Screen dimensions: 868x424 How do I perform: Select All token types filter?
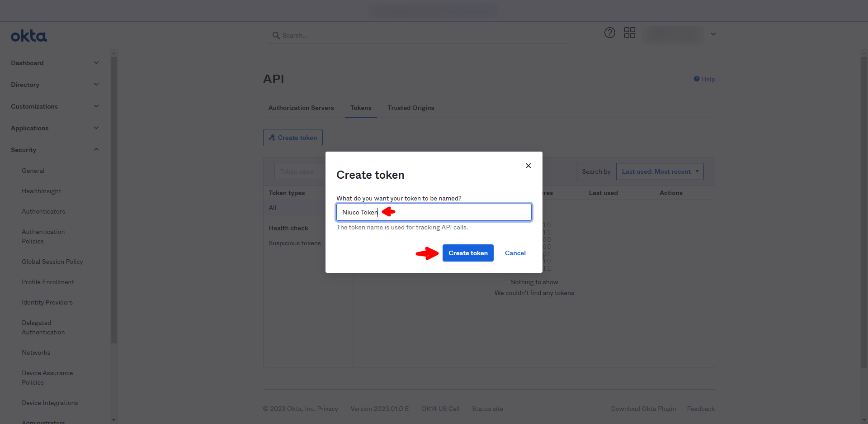click(x=273, y=208)
